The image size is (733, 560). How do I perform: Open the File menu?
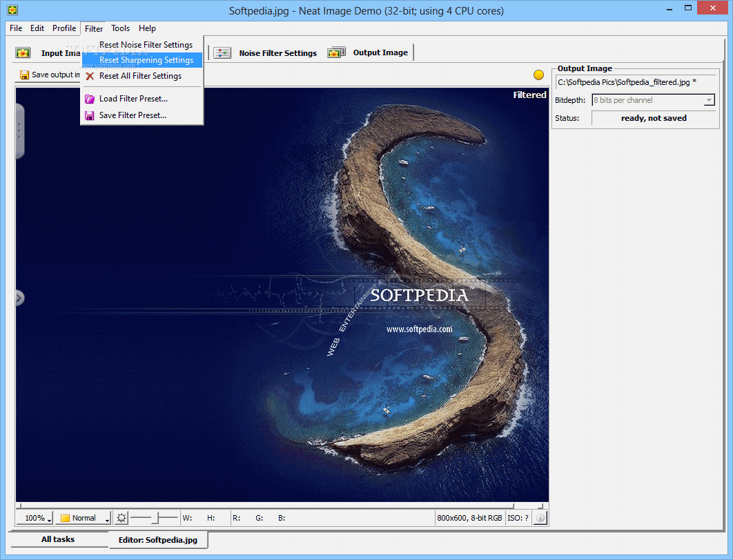16,28
